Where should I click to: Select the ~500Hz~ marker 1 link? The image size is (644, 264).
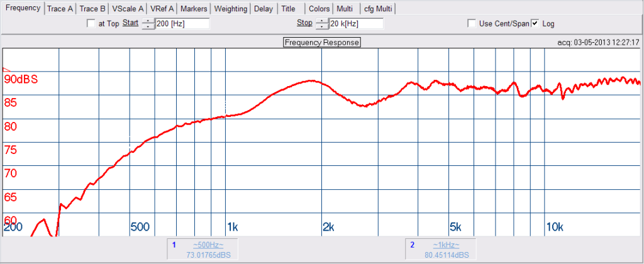208,245
